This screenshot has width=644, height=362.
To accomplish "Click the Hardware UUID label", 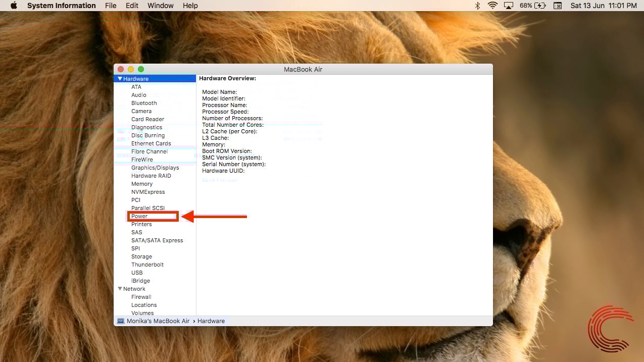I will pyautogui.click(x=223, y=171).
